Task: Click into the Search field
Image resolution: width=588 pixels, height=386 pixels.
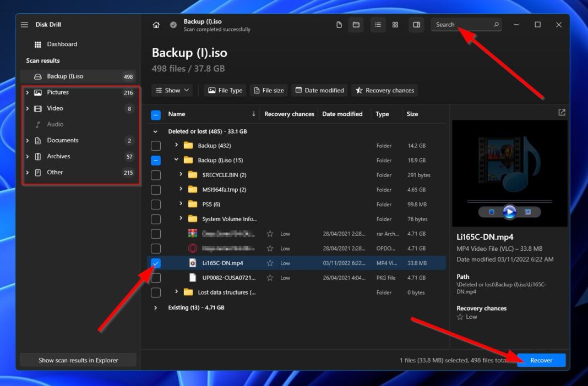Action: tap(466, 25)
